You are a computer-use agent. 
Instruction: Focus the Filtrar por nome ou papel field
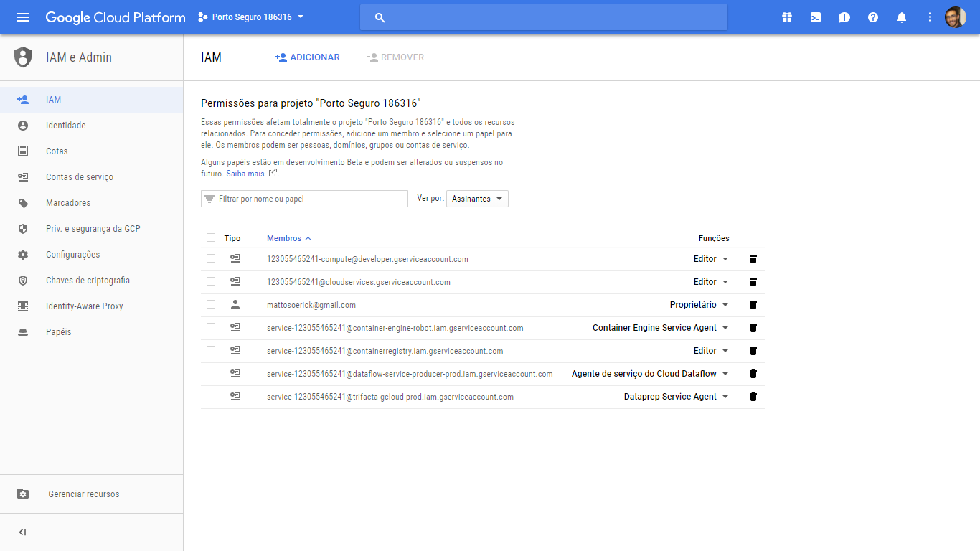click(304, 199)
